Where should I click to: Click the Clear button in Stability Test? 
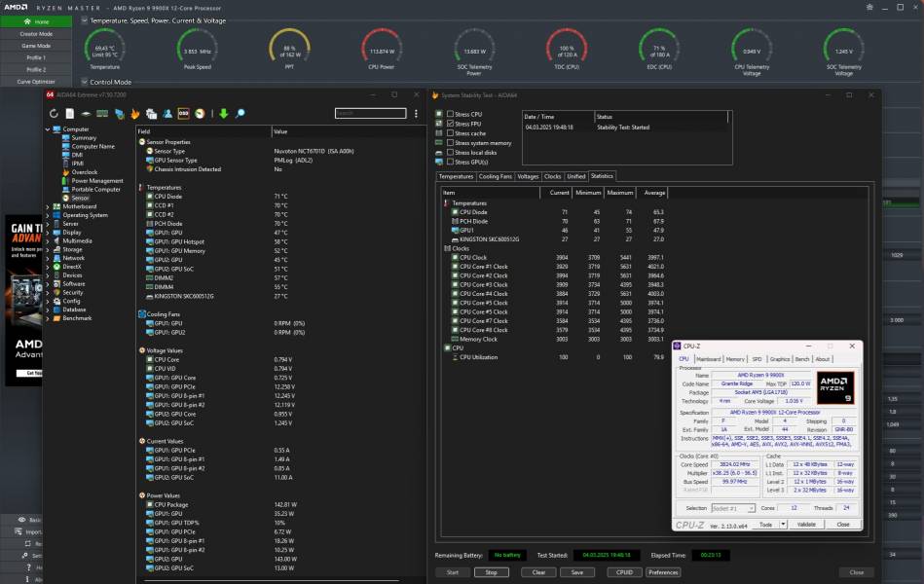coord(538,572)
